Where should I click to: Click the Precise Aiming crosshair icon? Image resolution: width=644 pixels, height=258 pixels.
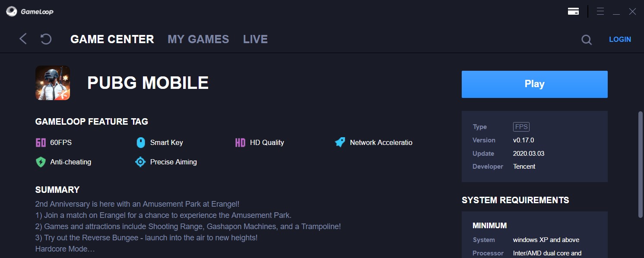[x=140, y=162]
